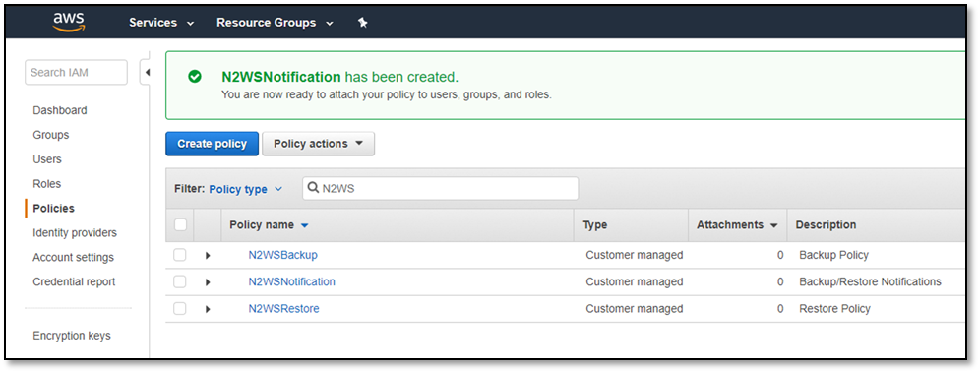Open the Services menu
This screenshot has width=980, height=373.
[161, 23]
